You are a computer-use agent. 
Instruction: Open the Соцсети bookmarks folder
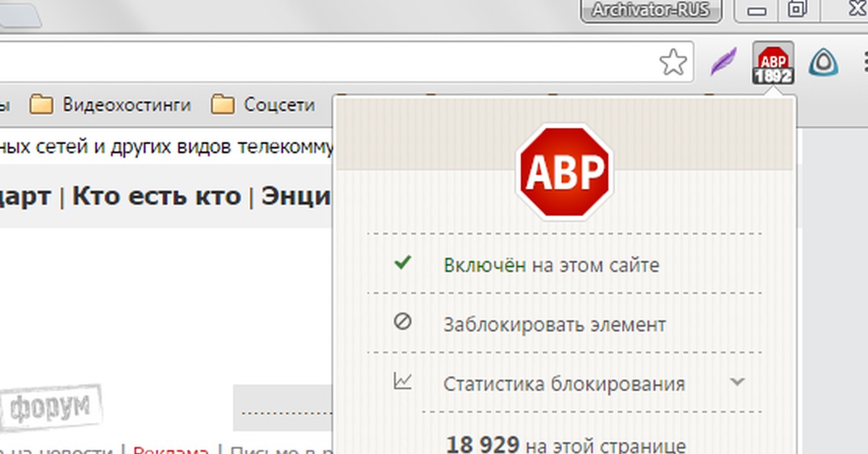tap(264, 105)
